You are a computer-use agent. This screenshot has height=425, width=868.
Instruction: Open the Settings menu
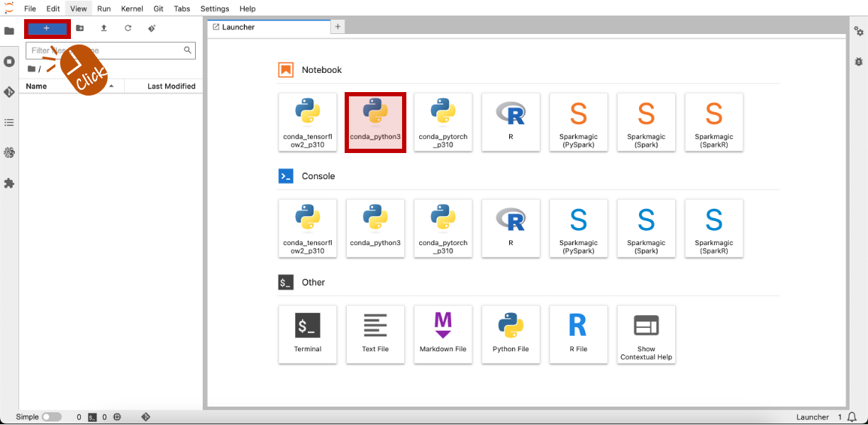click(x=215, y=8)
